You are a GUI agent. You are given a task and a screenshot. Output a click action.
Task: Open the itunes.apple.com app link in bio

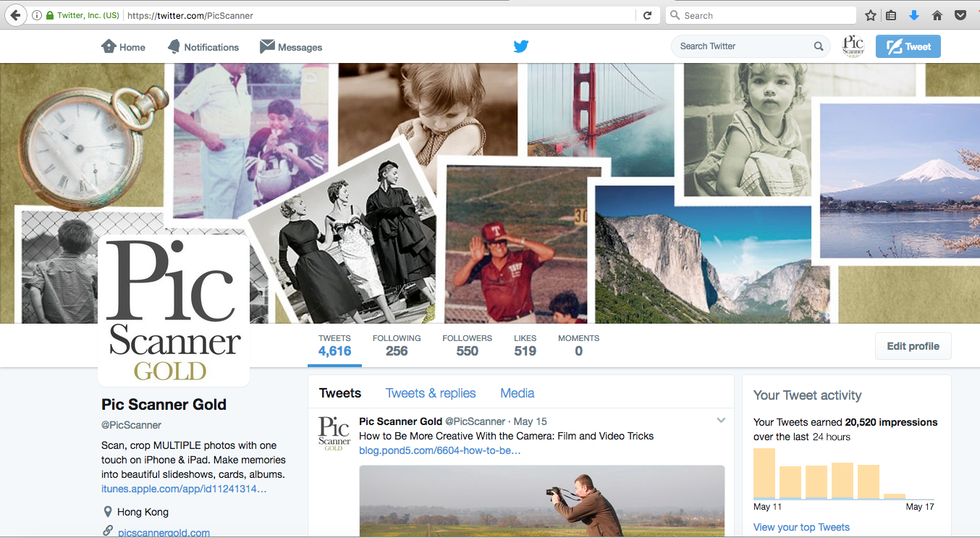(184, 489)
